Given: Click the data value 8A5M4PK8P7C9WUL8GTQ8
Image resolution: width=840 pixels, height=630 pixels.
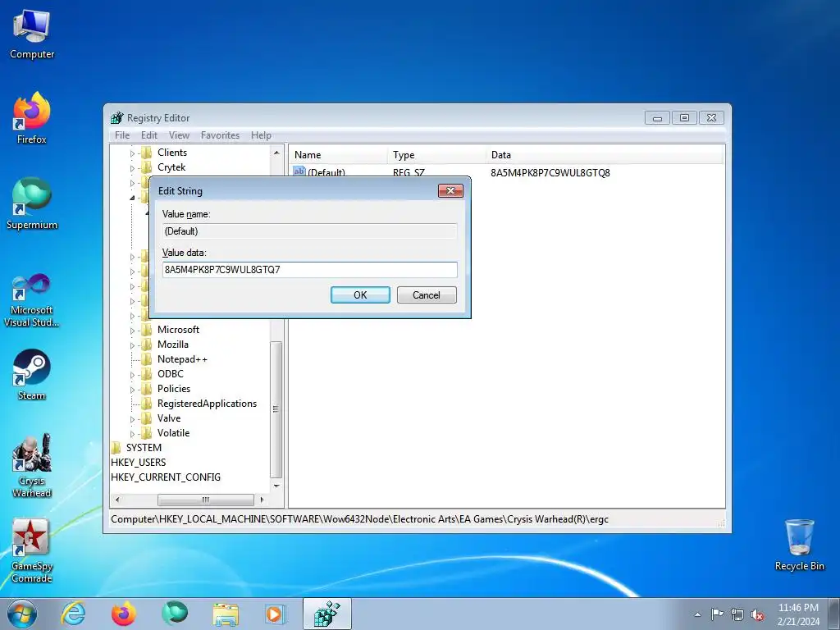Looking at the screenshot, I should (x=550, y=172).
